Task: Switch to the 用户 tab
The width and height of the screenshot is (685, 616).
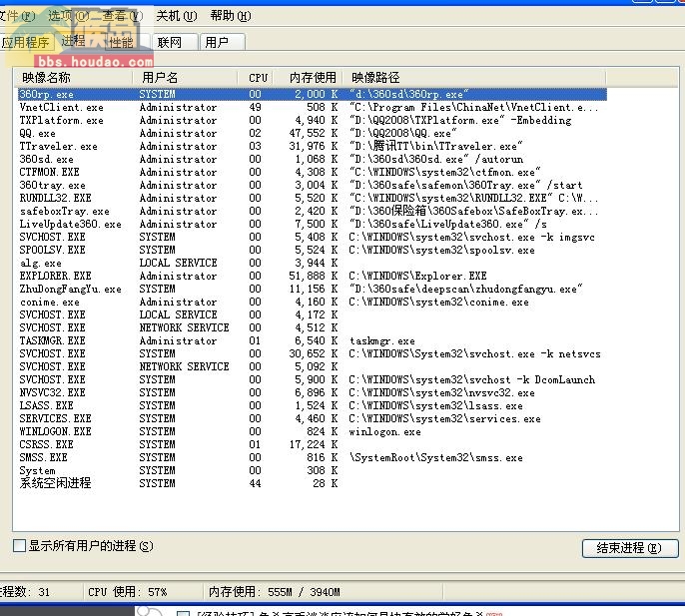Action: coord(222,42)
